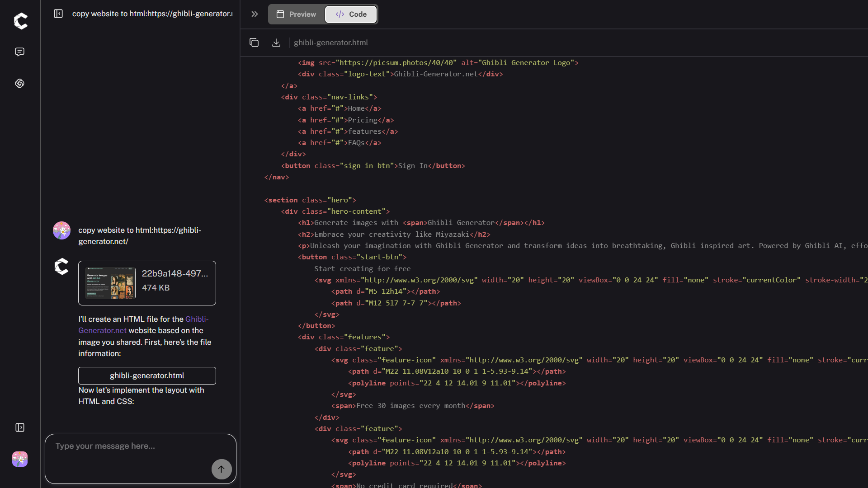Toggle the sidebar collapse icon at bottom left
The image size is (868, 488).
click(19, 427)
